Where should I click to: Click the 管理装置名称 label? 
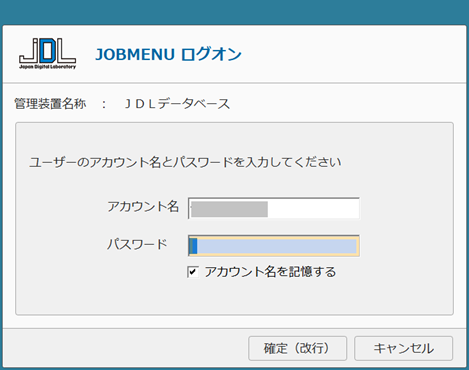click(x=50, y=104)
